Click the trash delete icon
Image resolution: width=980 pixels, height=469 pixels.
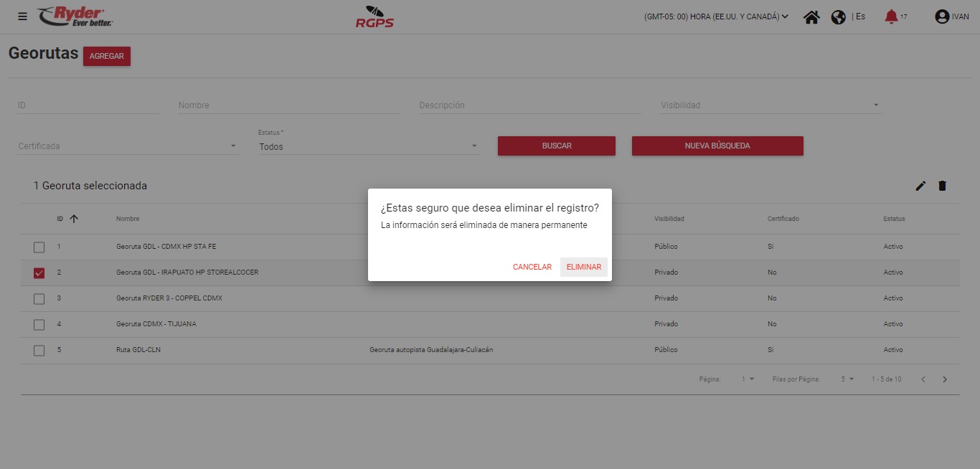point(942,186)
